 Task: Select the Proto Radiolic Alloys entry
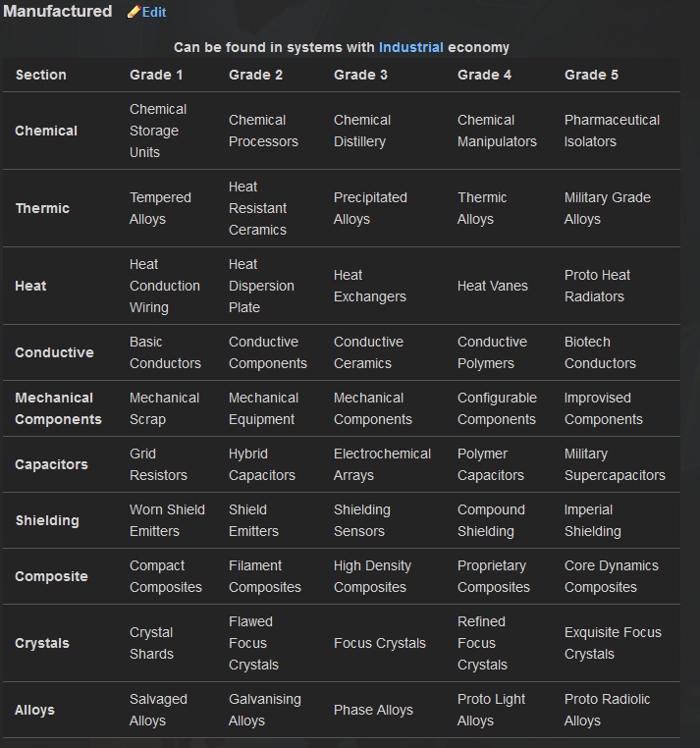pyautogui.click(x=607, y=710)
